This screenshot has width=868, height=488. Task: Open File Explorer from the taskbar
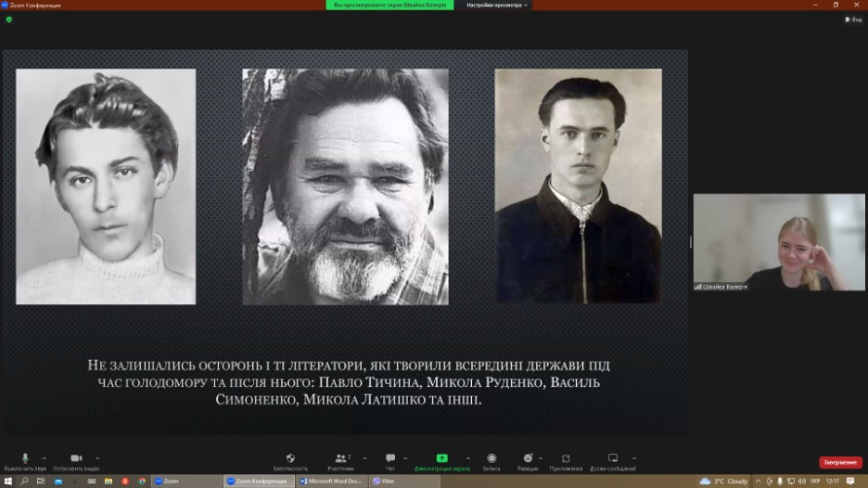click(108, 482)
